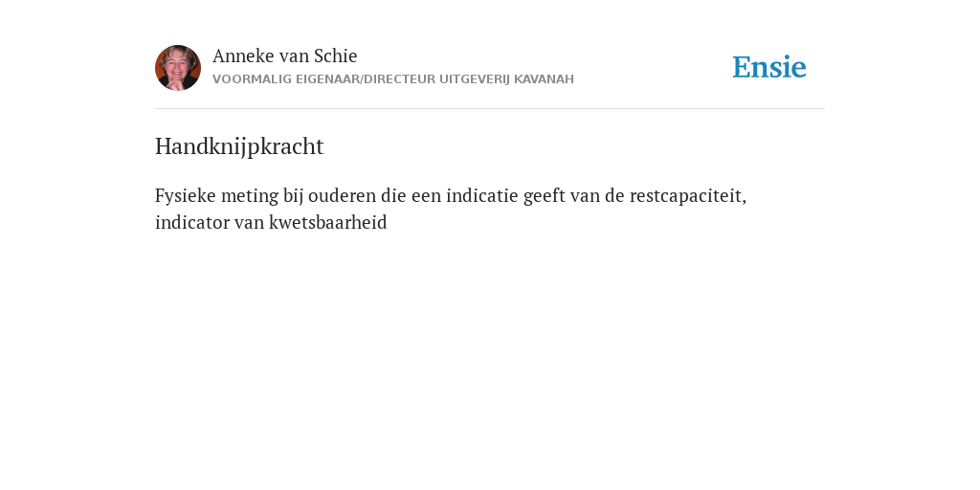Click the word 'indicator' in the second line
Viewport: 980px width, 490px height.
192,222
